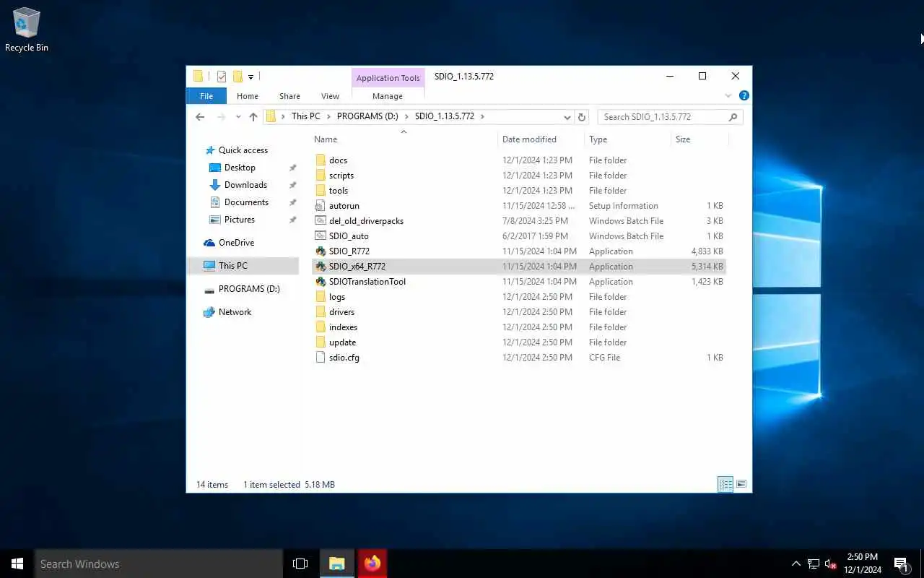The width and height of the screenshot is (924, 578).
Task: Open Desktop in the navigation pane
Action: pos(240,168)
